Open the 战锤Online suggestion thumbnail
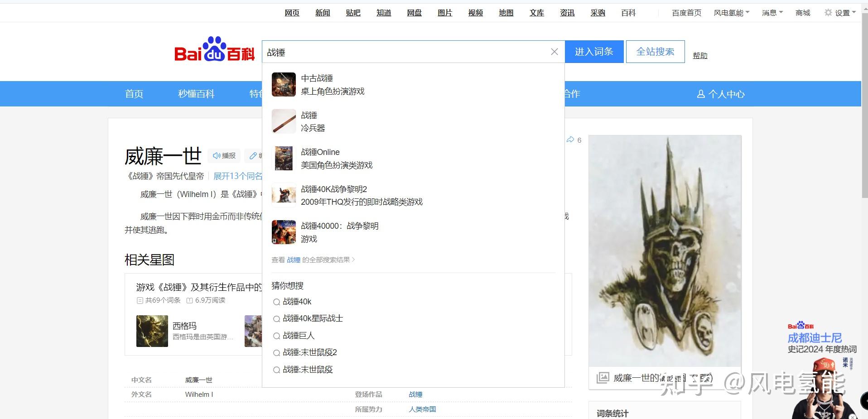This screenshot has width=868, height=419. click(284, 158)
